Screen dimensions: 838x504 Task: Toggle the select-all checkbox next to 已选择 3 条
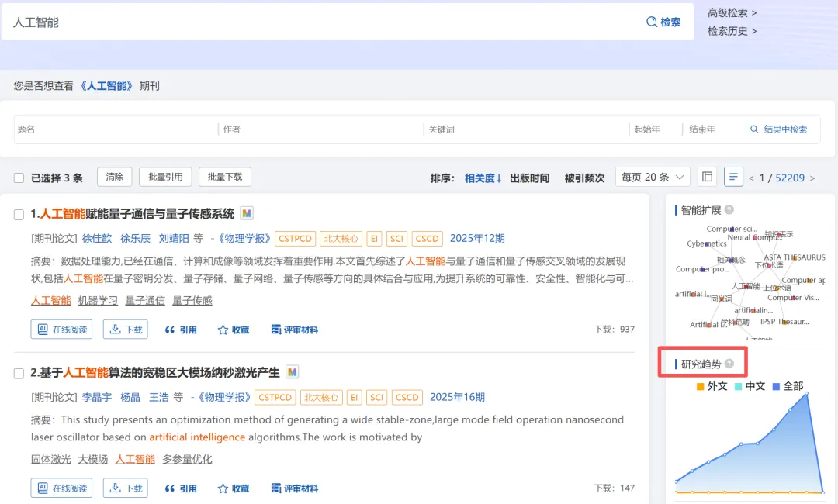[x=19, y=178]
